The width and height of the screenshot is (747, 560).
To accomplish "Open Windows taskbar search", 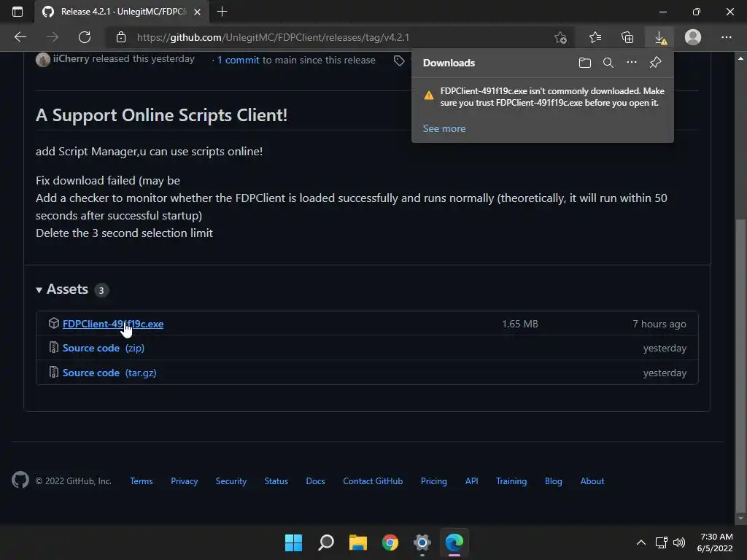I will click(x=326, y=542).
